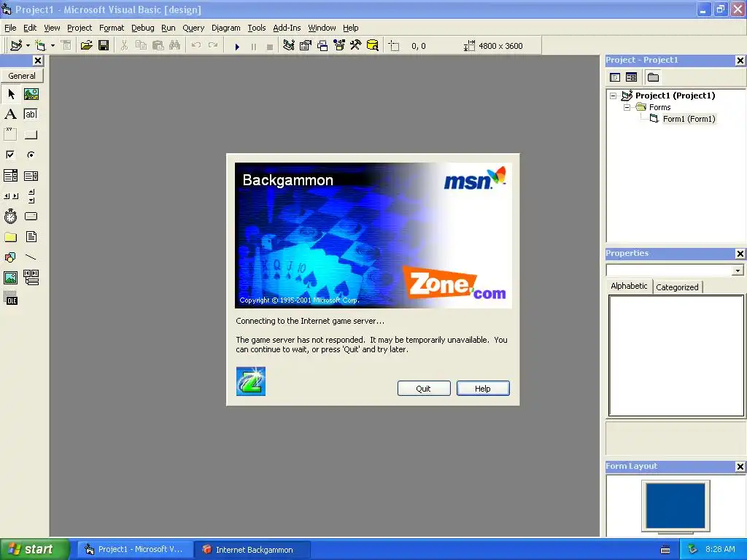Open the Debug menu
The image size is (747, 560).
[143, 28]
